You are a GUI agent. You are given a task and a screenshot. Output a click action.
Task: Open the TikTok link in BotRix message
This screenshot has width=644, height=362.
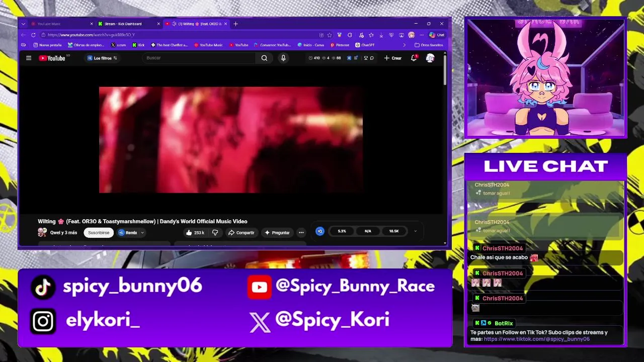click(x=536, y=339)
